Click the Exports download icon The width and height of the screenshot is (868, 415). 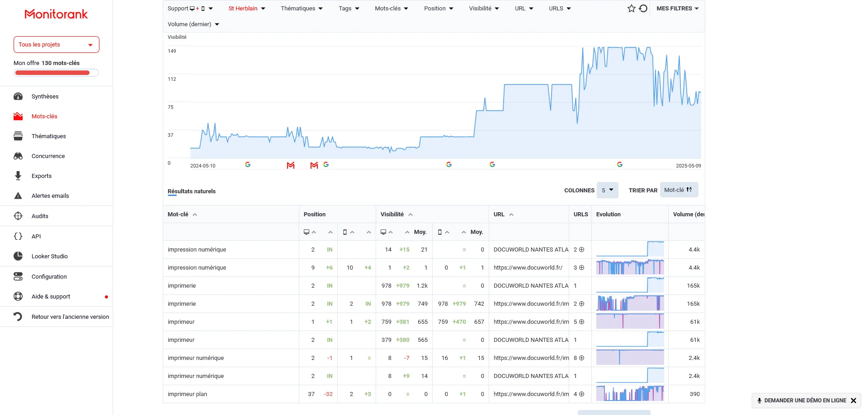[x=18, y=176]
